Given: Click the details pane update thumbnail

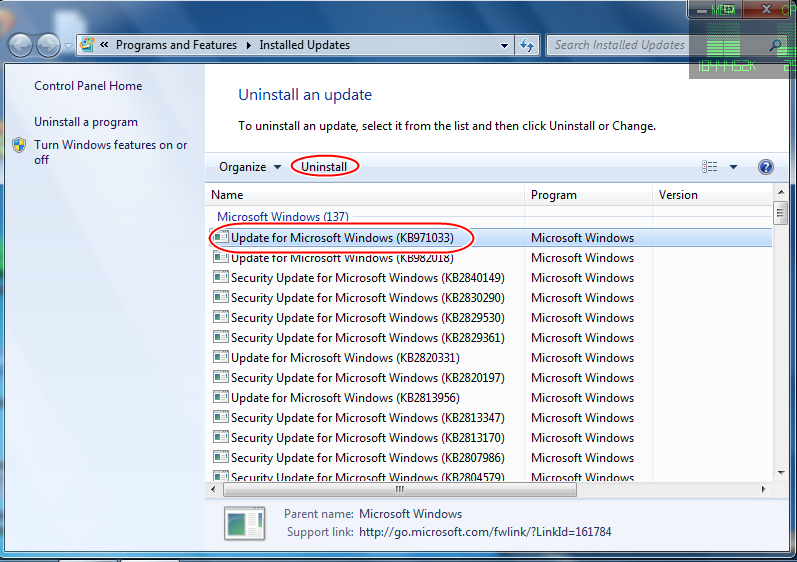Looking at the screenshot, I should pyautogui.click(x=244, y=523).
